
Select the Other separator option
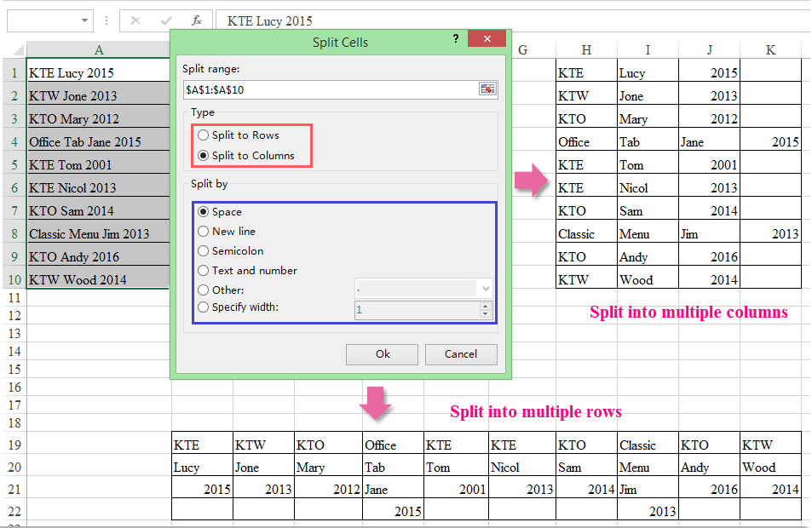pyautogui.click(x=221, y=290)
